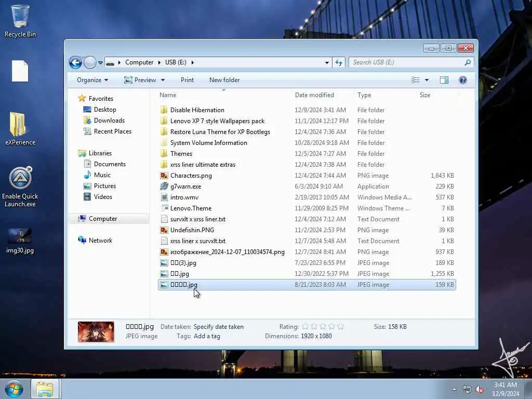This screenshot has height=399, width=532.
Task: Select xrss liner ultimate extras folder
Action: [x=203, y=164]
